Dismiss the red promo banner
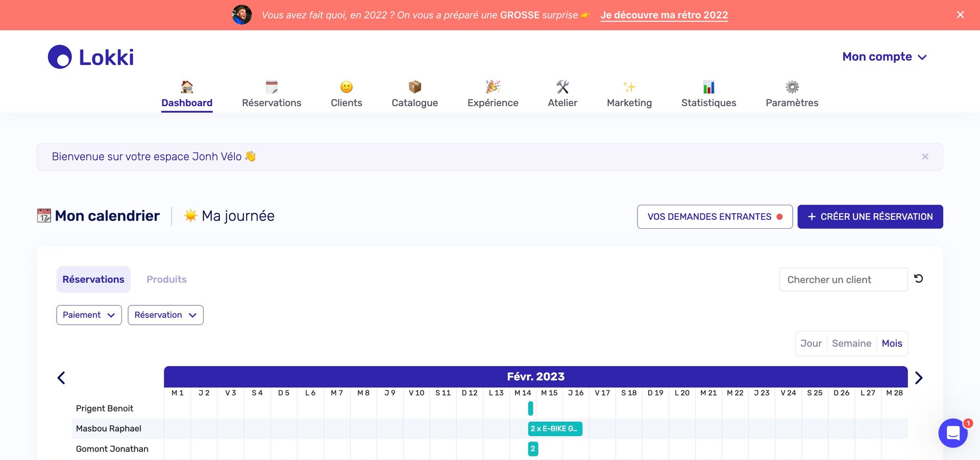Screen dimensions: 980x460 coord(960,15)
